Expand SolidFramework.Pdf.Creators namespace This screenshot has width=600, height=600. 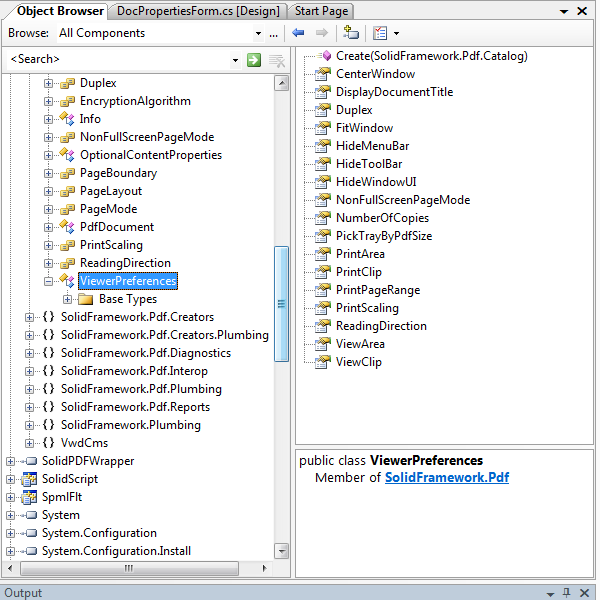29,317
